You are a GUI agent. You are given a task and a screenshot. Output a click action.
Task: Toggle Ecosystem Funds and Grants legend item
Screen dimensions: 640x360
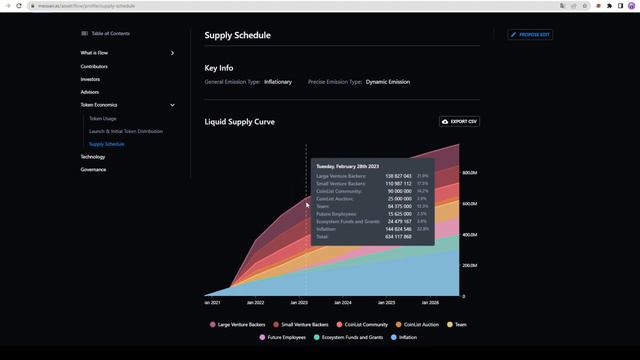coord(348,337)
